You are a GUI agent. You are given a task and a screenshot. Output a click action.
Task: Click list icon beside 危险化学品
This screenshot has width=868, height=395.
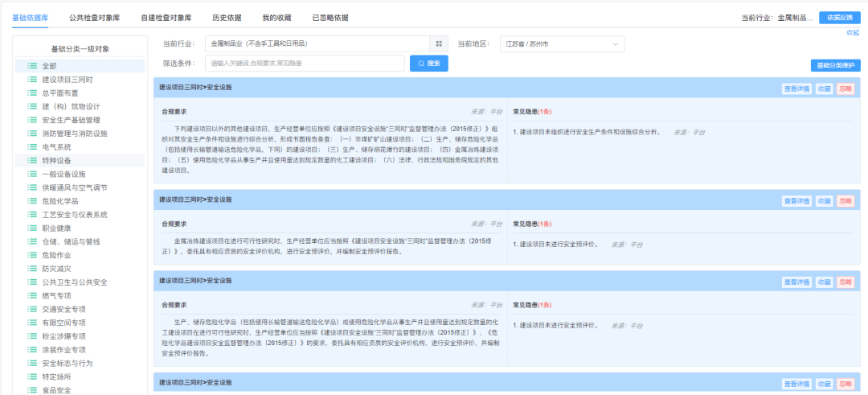point(32,201)
